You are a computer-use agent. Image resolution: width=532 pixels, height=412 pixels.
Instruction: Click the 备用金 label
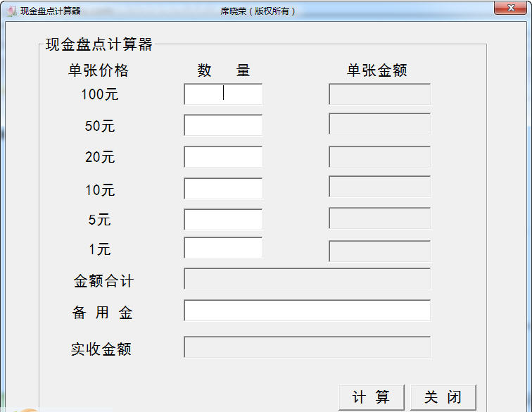(102, 313)
